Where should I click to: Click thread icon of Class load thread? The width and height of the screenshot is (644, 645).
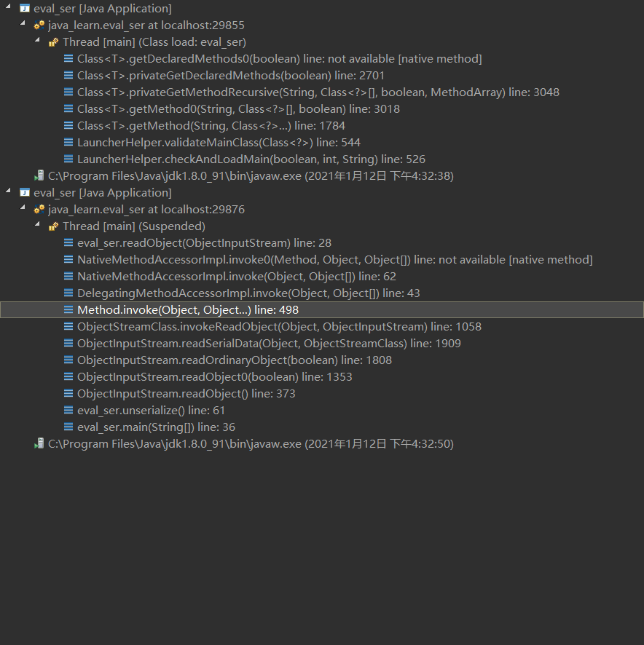coord(53,42)
